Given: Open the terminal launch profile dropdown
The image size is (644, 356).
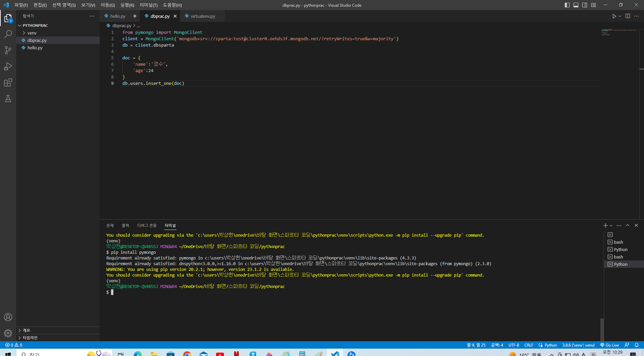Looking at the screenshot, I should (x=611, y=225).
